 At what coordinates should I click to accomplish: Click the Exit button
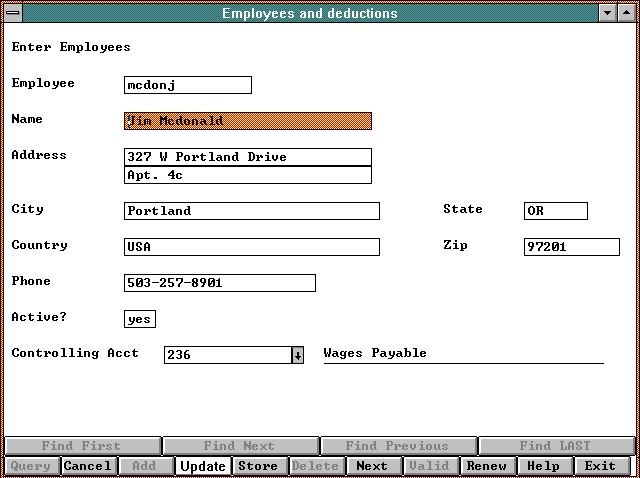tap(600, 466)
